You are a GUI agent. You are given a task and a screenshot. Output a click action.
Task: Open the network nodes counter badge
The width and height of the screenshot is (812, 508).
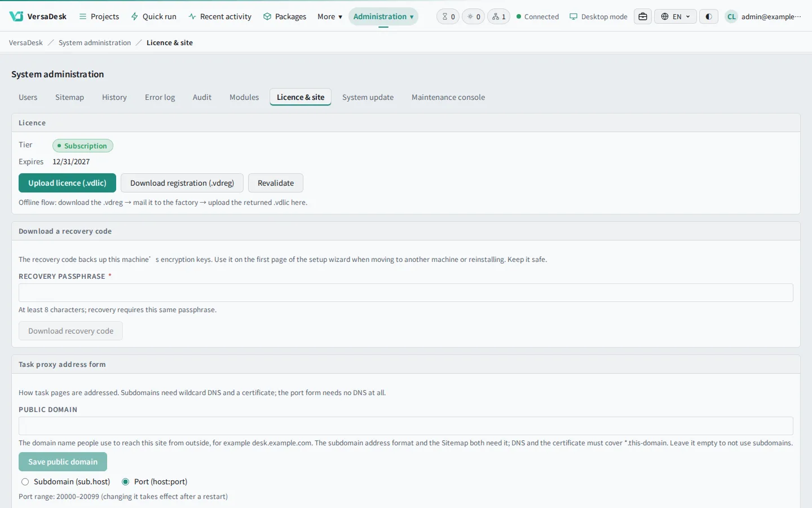499,16
